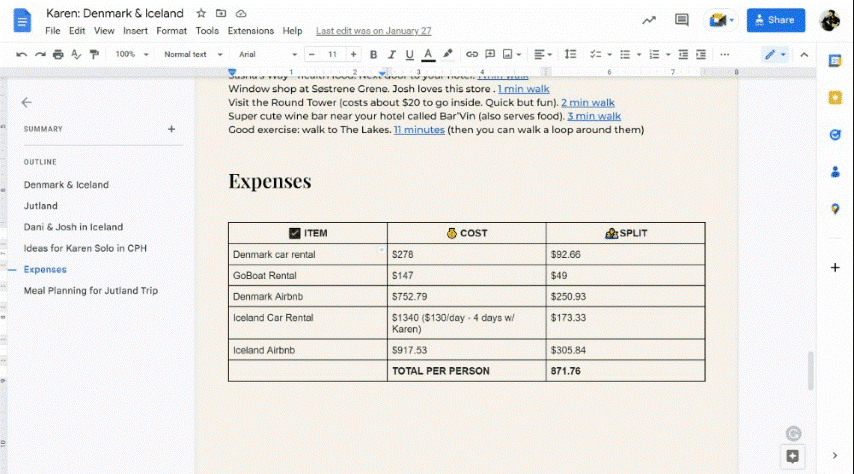Open Google Keep in side panel
This screenshot has width=854, height=474.
tap(835, 97)
